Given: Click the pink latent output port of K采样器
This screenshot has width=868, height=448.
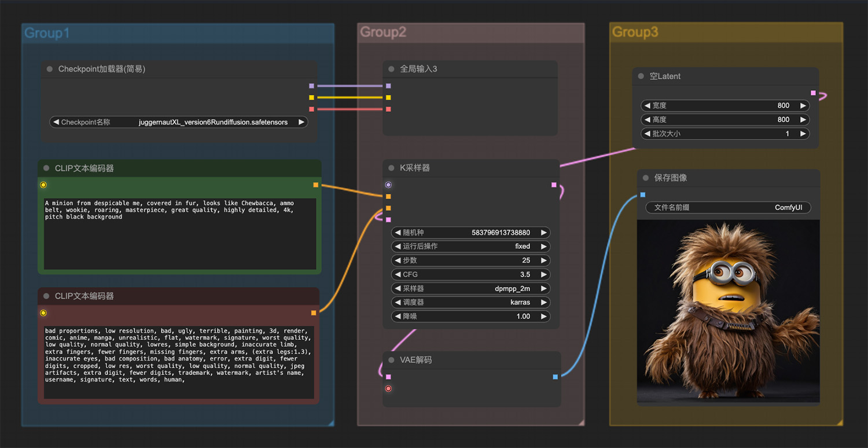Looking at the screenshot, I should (554, 185).
